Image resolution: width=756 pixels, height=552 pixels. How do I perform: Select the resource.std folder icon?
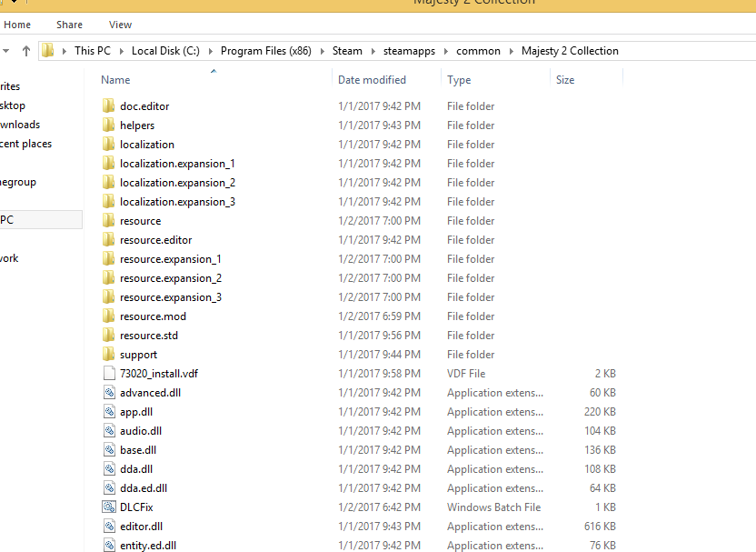(108, 335)
